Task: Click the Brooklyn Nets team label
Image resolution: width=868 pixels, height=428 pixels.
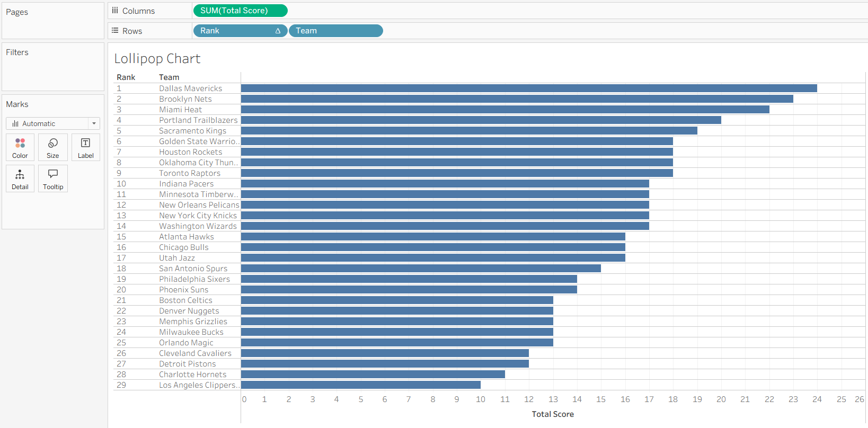Action: 185,99
